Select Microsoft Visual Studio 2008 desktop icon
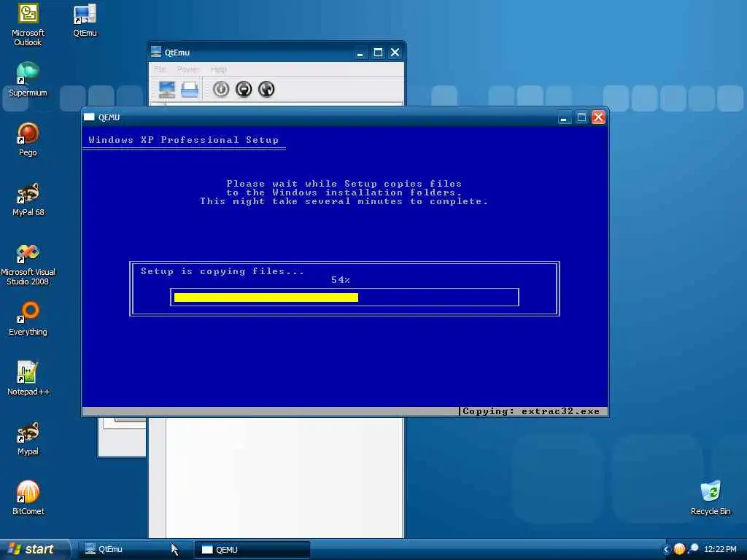This screenshot has width=747, height=560. 28,263
